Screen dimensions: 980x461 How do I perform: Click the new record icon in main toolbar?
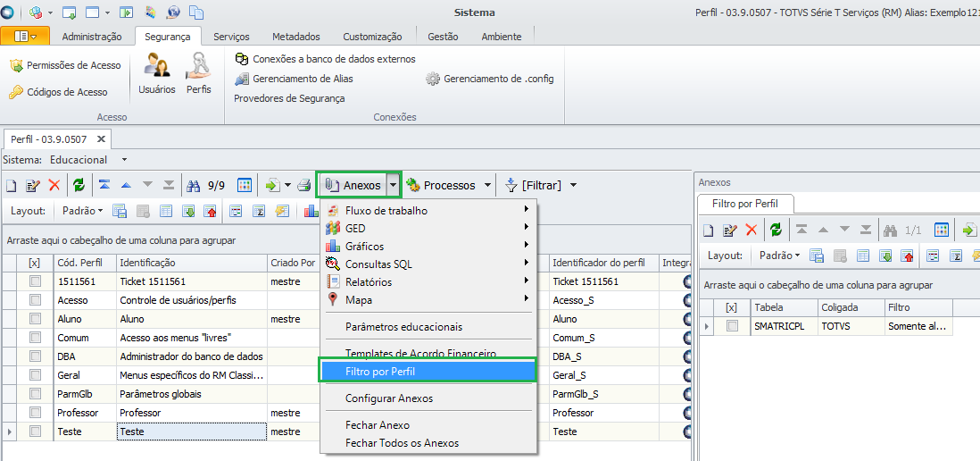[x=11, y=185]
